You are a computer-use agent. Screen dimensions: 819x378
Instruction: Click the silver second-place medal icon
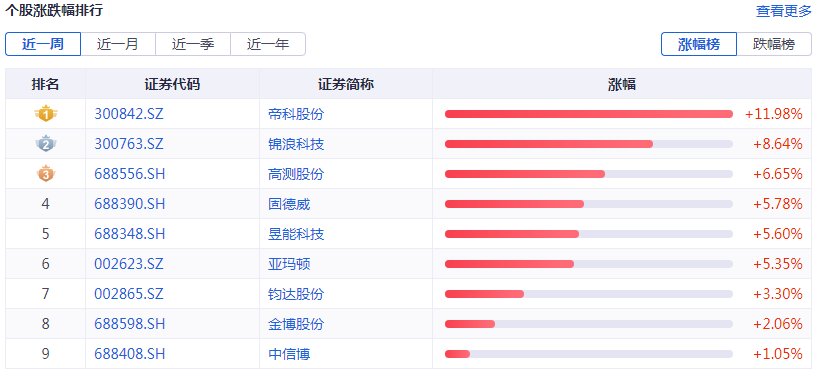pos(45,144)
